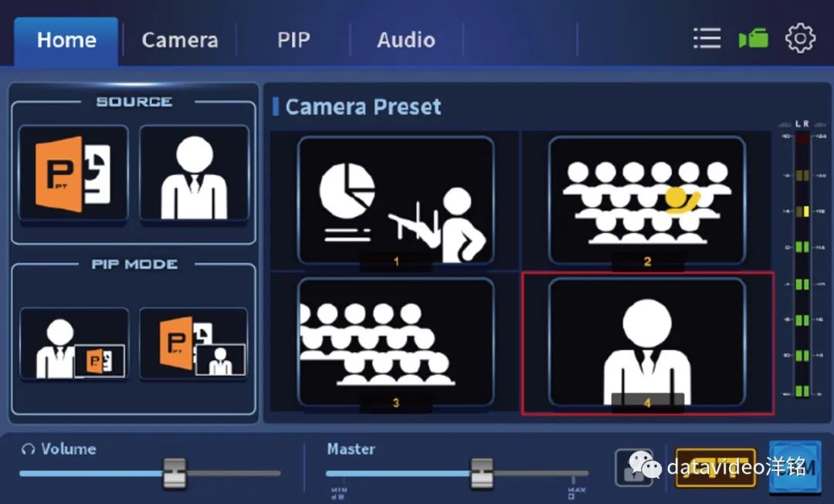
Task: Click the headphone Volume slider handle
Action: pyautogui.click(x=175, y=473)
